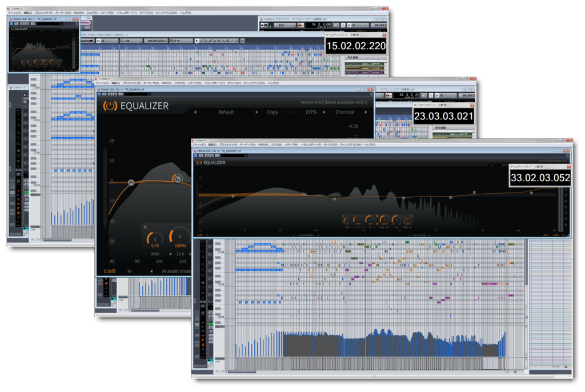Screen dimensions: 585x392
Task: Open preset field in front window plugin header
Action: [x=234, y=155]
